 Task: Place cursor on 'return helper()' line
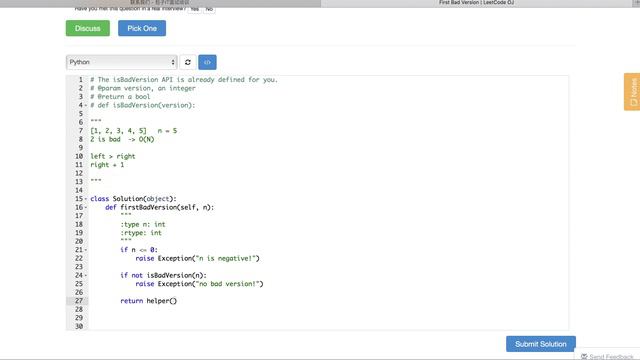pyautogui.click(x=149, y=301)
